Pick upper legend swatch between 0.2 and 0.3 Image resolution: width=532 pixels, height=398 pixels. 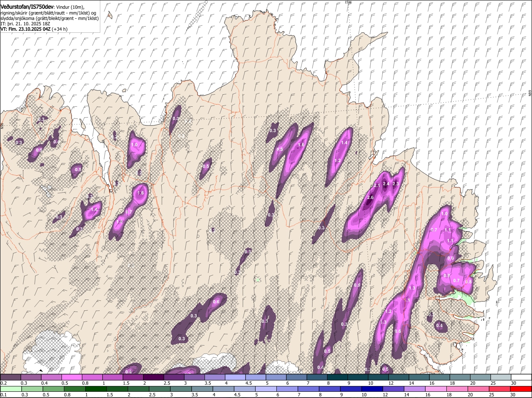(x=11, y=377)
